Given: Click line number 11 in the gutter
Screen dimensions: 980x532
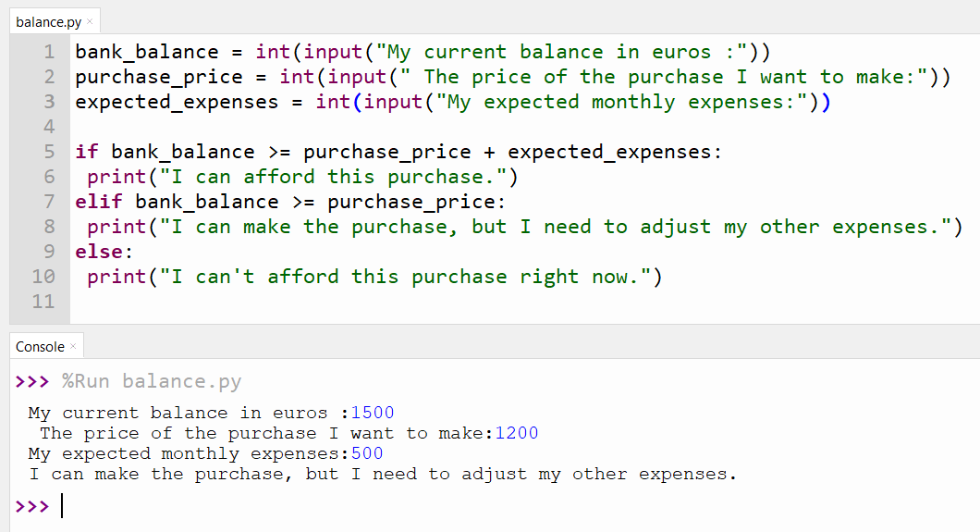Looking at the screenshot, I should tap(43, 302).
